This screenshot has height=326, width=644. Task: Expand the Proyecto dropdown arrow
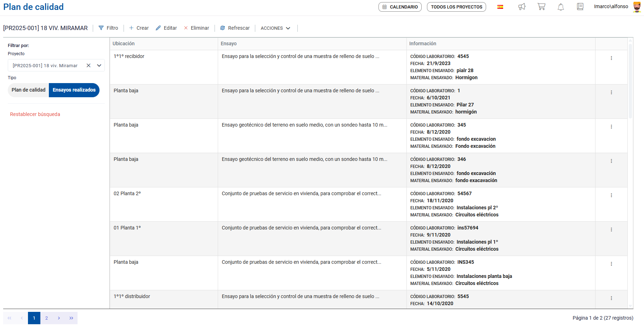[99, 65]
